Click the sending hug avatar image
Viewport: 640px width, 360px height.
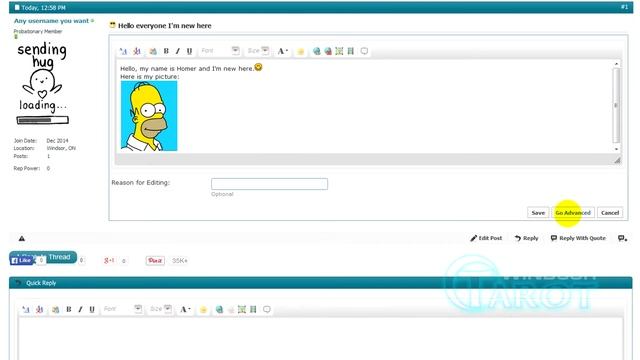[x=42, y=84]
